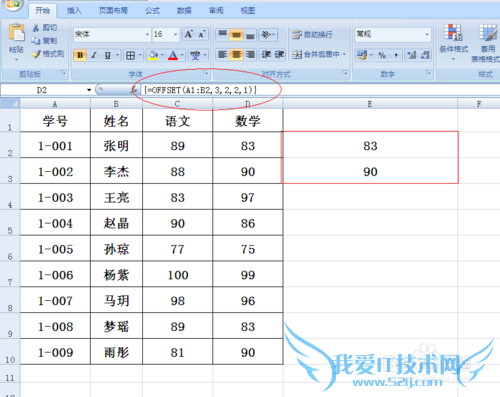Open the font name 宋体 dropdown
The height and width of the screenshot is (397, 500).
click(x=147, y=34)
